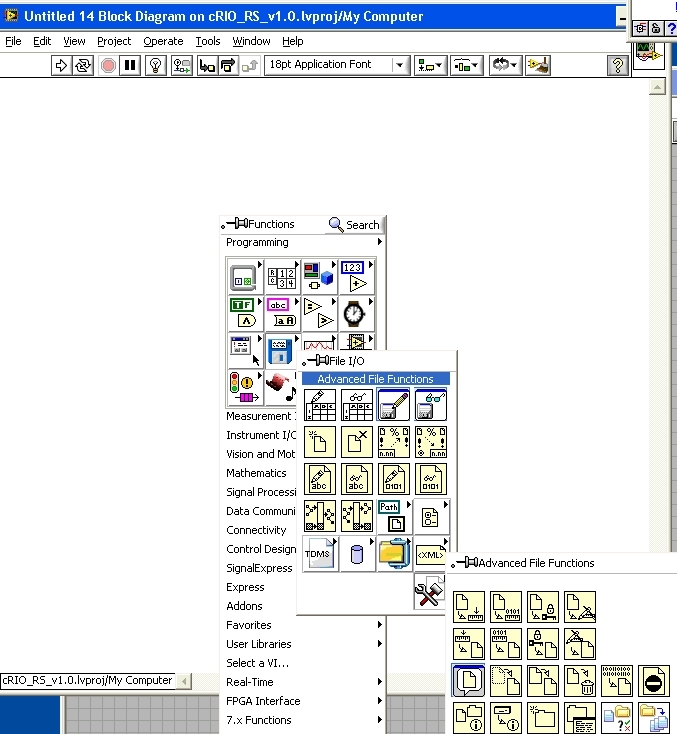Open Comparison subpalette icon

pos(319,314)
